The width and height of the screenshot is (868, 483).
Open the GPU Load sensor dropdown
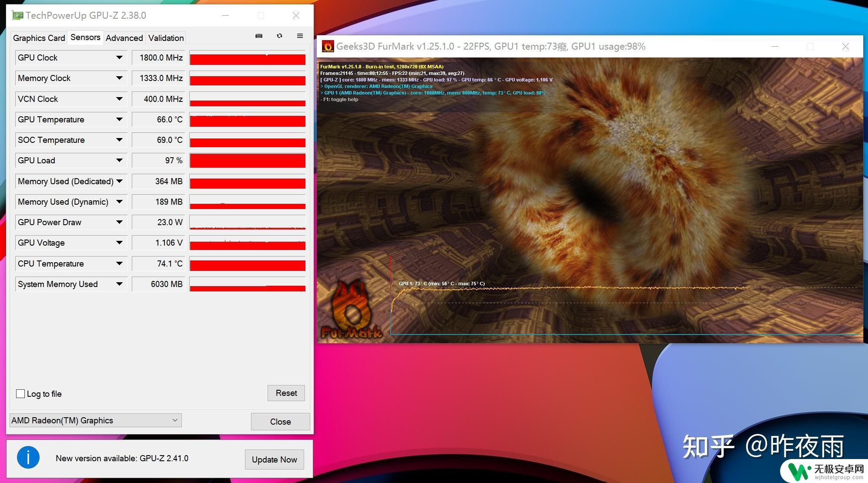[119, 160]
